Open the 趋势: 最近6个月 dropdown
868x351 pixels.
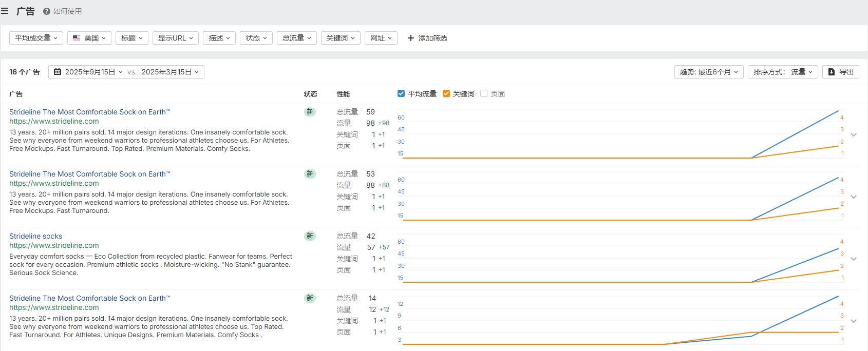[709, 72]
